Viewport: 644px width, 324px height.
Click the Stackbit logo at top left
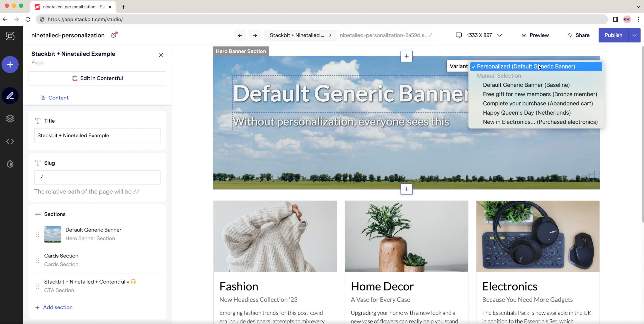pos(10,36)
